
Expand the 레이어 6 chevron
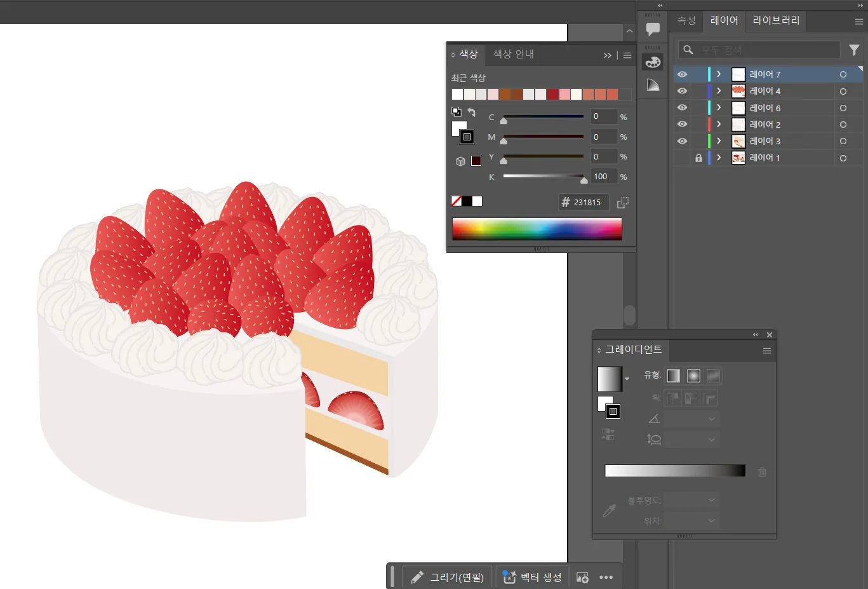(719, 107)
